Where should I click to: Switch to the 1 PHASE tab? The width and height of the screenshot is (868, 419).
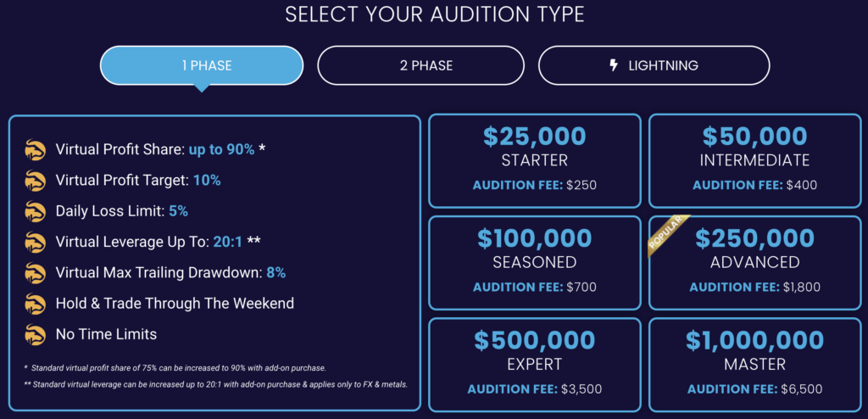202,65
